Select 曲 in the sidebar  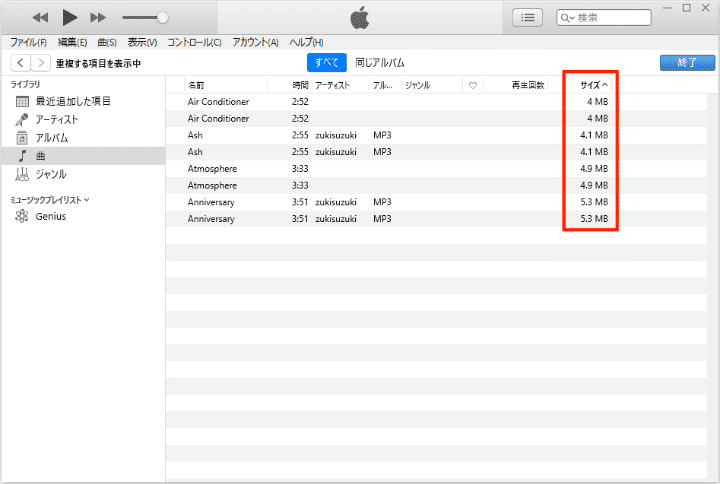pyautogui.click(x=83, y=156)
